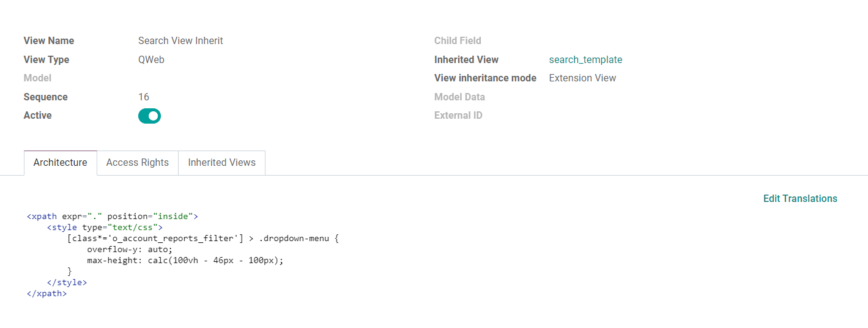This screenshot has height=328, width=868.
Task: Click the Model Data label
Action: [459, 97]
